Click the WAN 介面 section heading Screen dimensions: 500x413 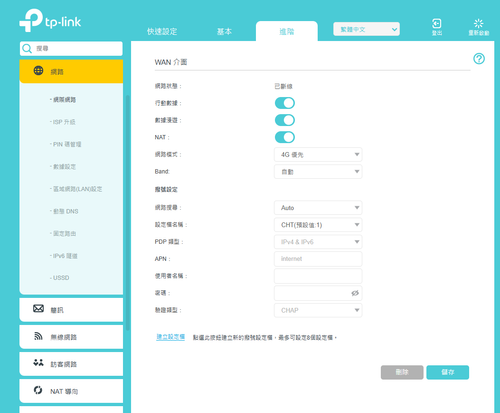[x=171, y=62]
